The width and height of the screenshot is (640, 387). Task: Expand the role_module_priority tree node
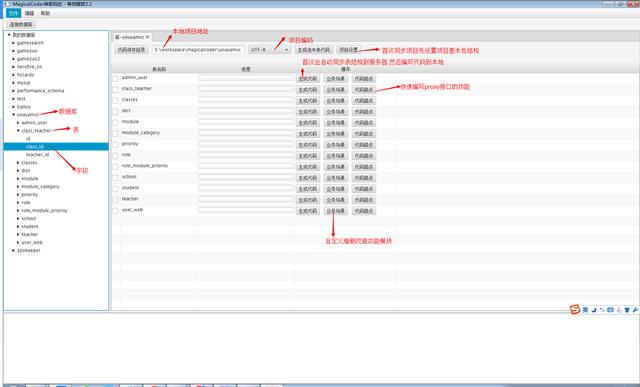coord(18,210)
